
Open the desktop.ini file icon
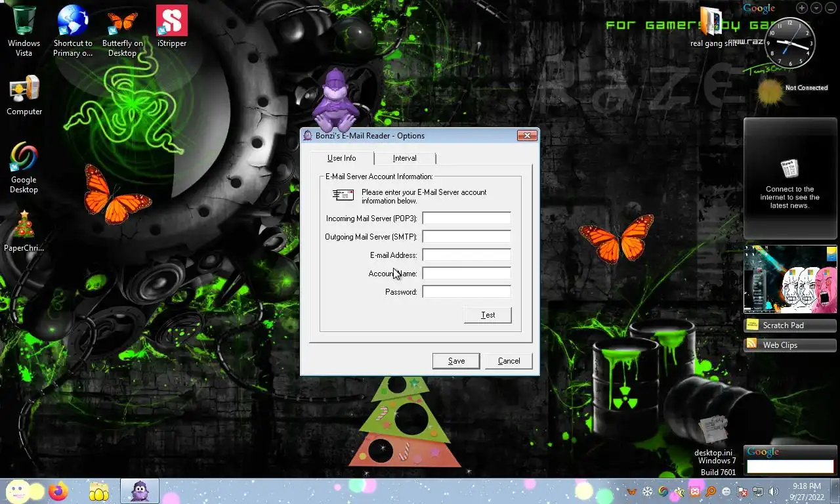(x=713, y=436)
